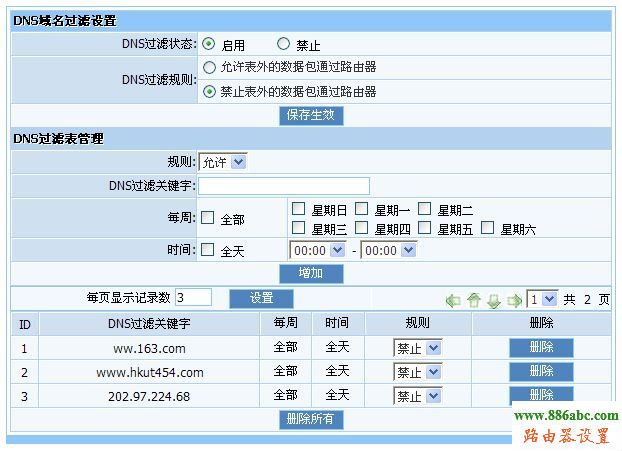Click the 删除 column header
This screenshot has width=622, height=451.
(541, 323)
